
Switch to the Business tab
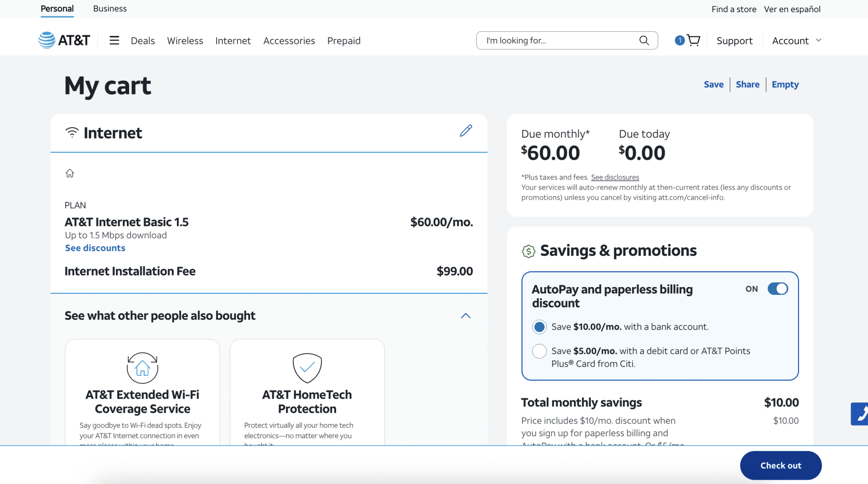pyautogui.click(x=110, y=9)
